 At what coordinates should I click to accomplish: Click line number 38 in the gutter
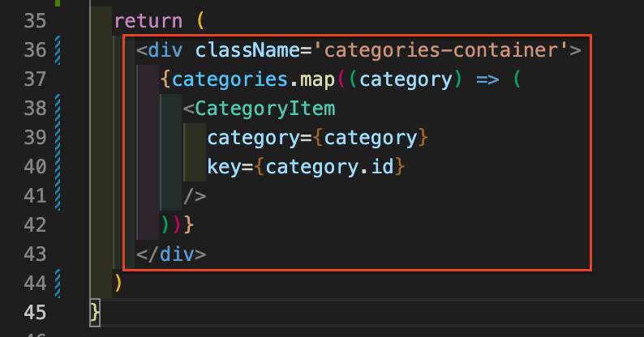(35, 109)
